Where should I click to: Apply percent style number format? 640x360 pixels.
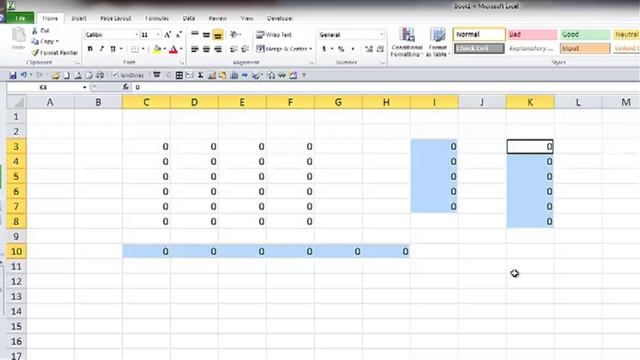pyautogui.click(x=341, y=49)
